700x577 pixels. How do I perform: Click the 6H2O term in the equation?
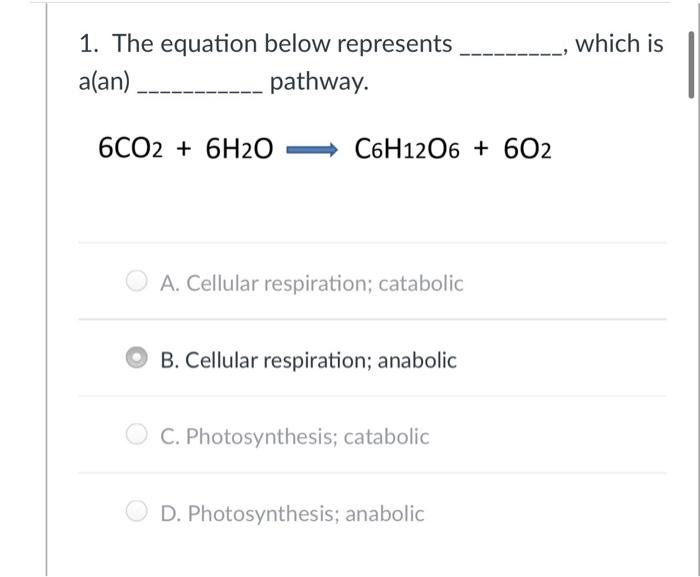[238, 149]
